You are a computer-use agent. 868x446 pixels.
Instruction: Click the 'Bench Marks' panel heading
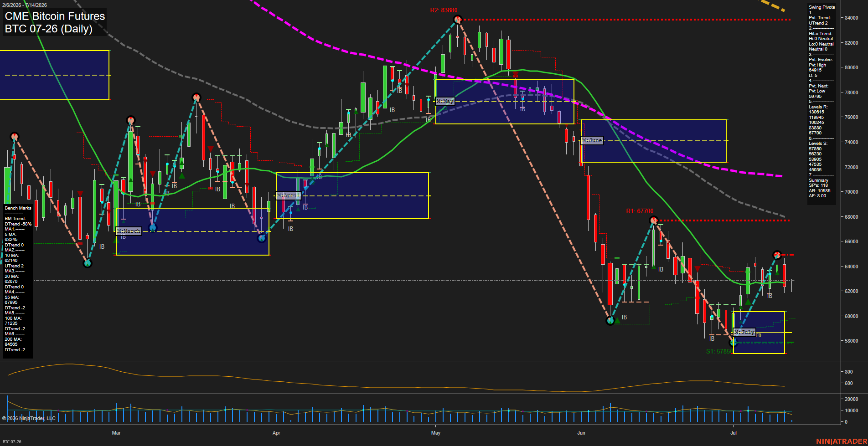tap(18, 208)
